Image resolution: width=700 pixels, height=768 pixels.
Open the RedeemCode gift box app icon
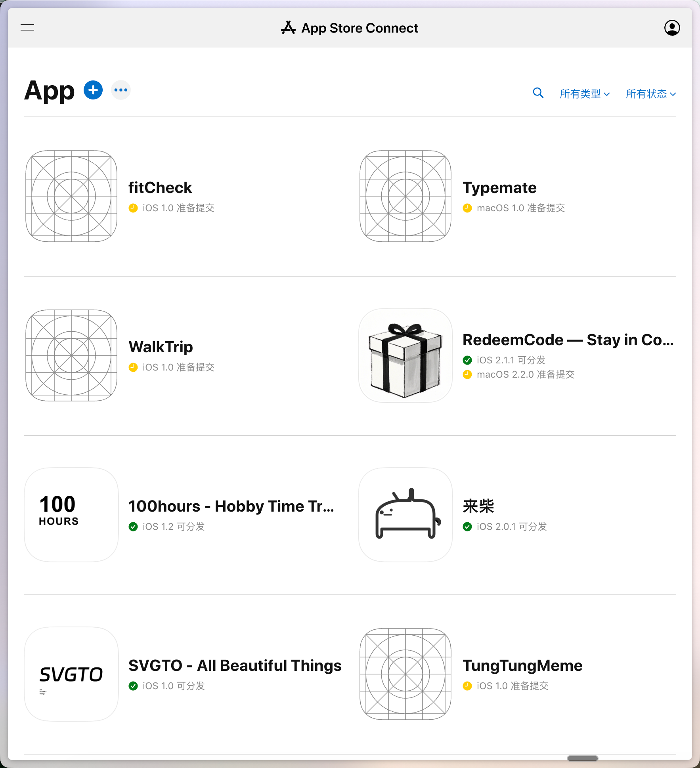click(405, 355)
